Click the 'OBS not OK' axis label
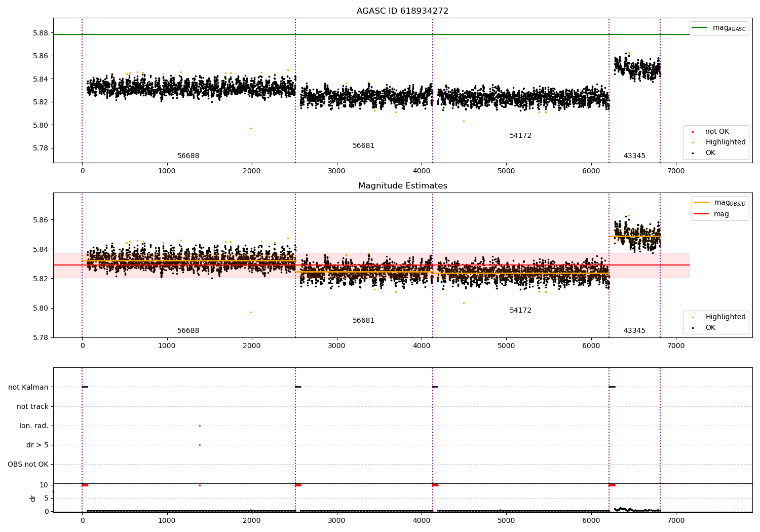 pyautogui.click(x=28, y=465)
